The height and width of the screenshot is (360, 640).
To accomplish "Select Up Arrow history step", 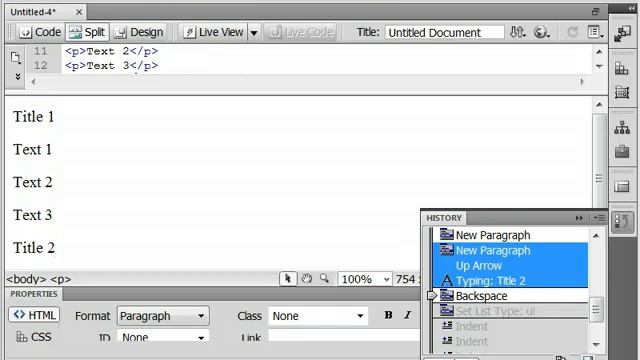I will [510, 266].
